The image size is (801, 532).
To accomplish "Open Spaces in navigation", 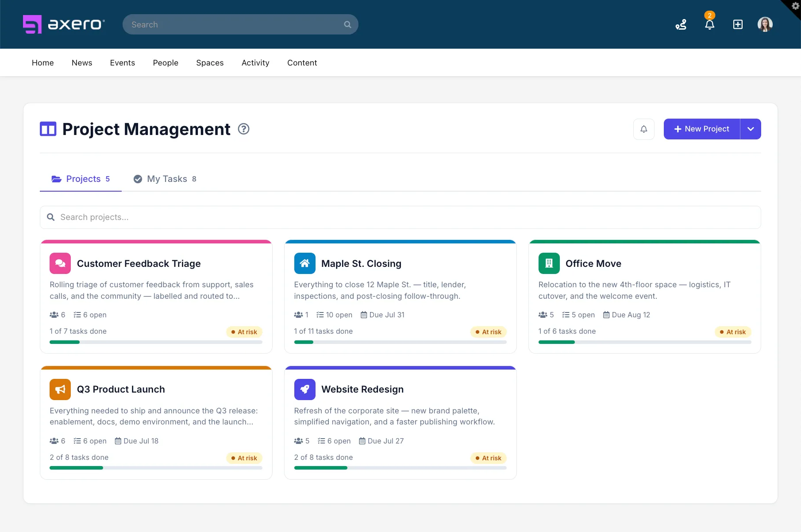I will pos(210,63).
